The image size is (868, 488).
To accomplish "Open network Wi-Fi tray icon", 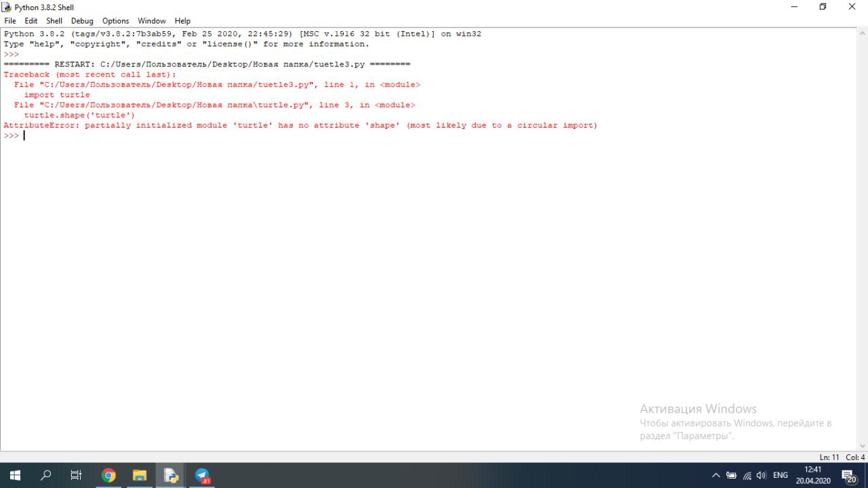I will [x=747, y=475].
